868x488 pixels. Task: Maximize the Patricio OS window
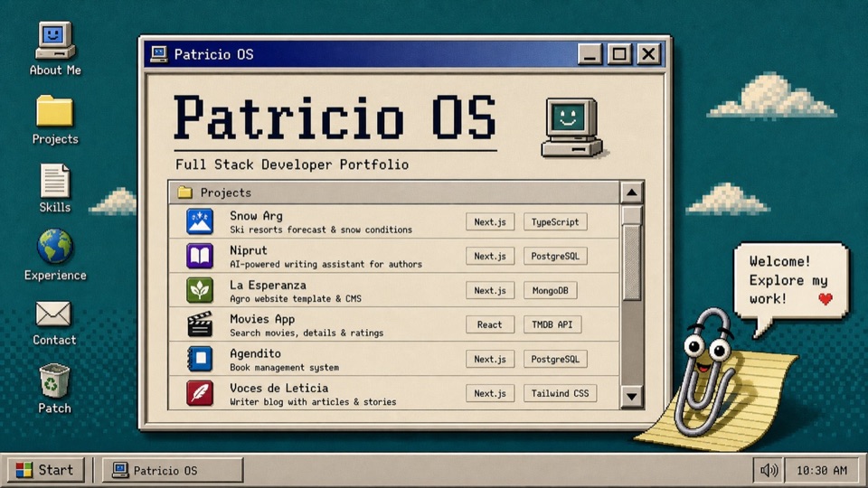[x=618, y=53]
